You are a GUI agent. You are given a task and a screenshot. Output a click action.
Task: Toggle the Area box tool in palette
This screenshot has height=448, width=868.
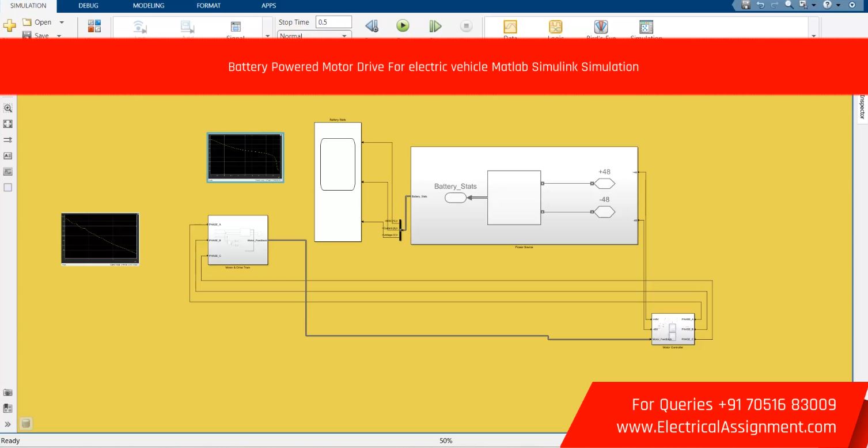[8, 187]
